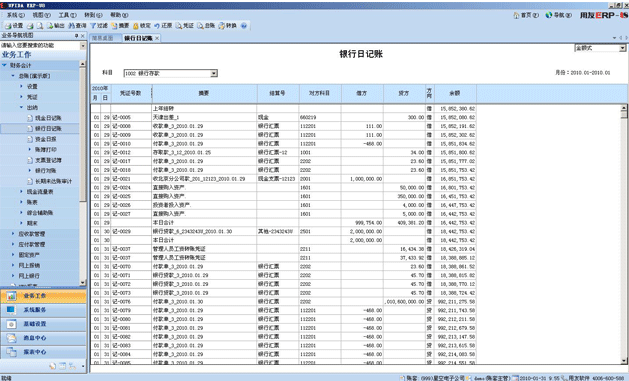Click the 基础设置 panel icon

pyautogui.click(x=11, y=324)
